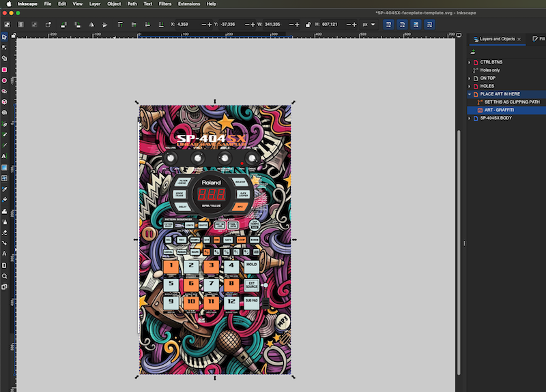Viewport: 546px width, 392px height.
Task: Select the Rectangle tool
Action: pos(4,70)
